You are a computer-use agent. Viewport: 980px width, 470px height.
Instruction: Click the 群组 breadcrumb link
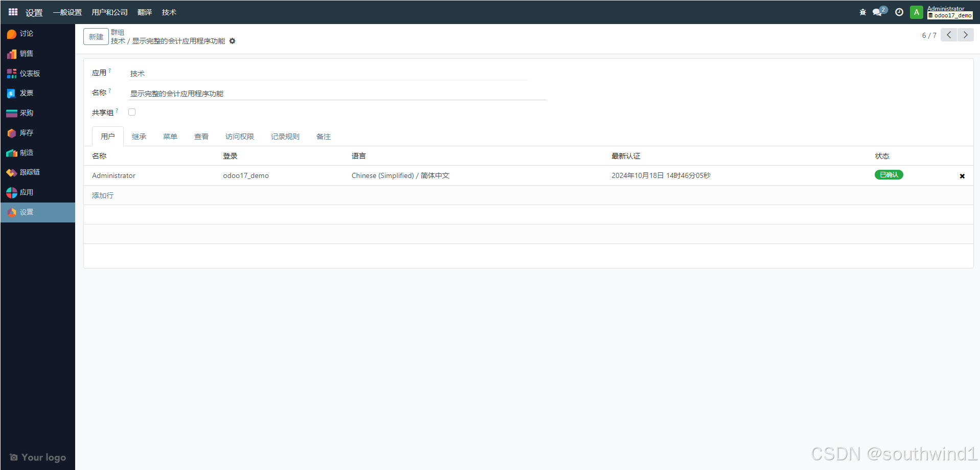pyautogui.click(x=118, y=32)
